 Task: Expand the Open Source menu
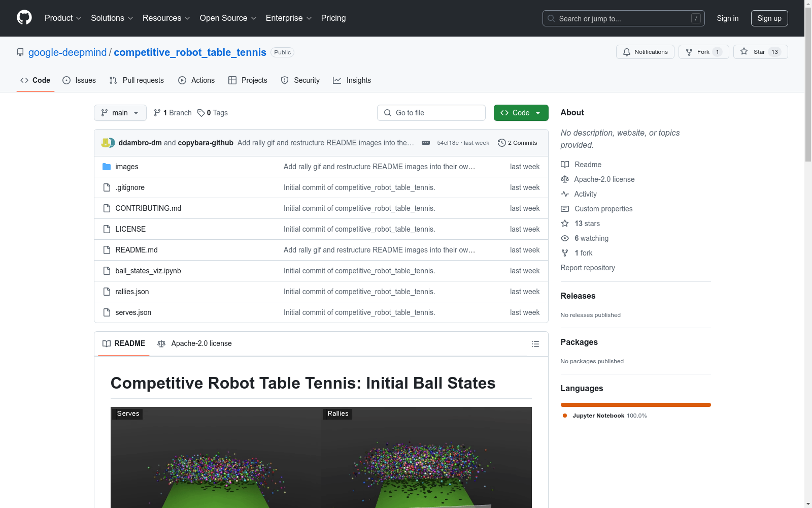click(228, 18)
